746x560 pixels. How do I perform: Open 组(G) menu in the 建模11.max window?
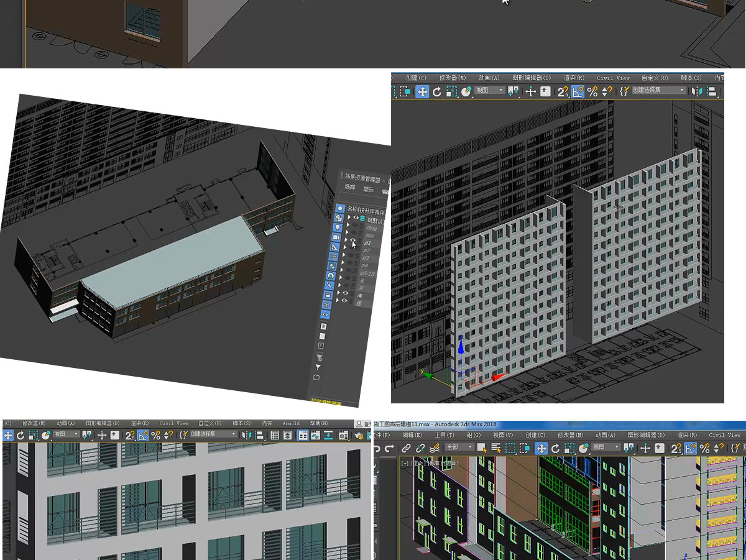[x=474, y=435]
